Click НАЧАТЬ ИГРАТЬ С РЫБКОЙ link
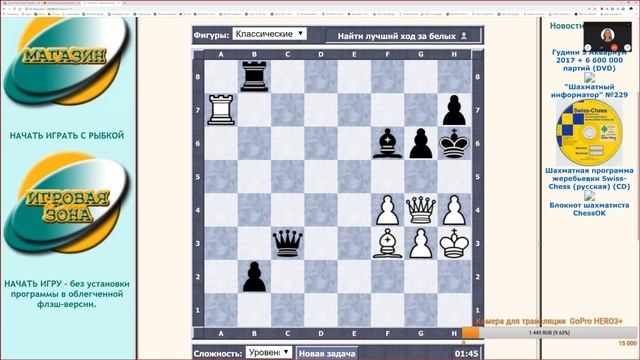 point(67,136)
